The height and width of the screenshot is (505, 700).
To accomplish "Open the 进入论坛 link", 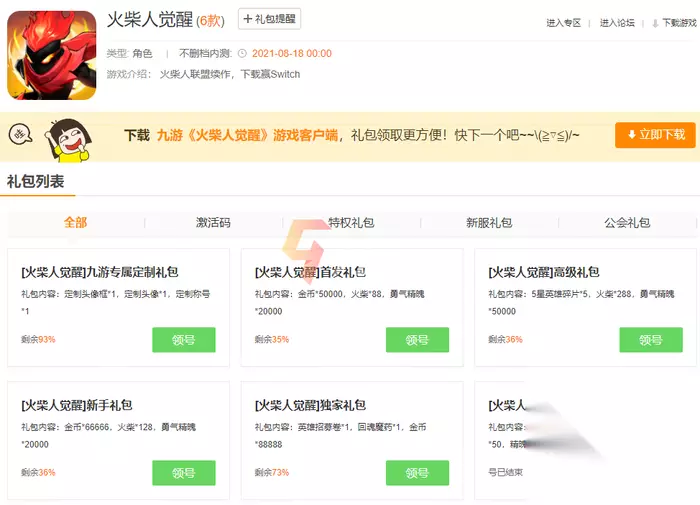I will [x=617, y=23].
